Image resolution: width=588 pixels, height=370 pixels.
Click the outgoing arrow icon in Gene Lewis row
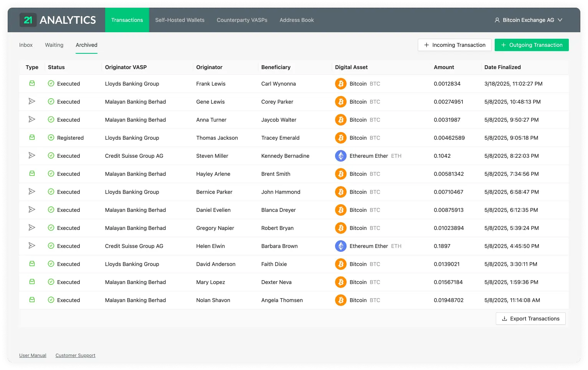point(32,101)
